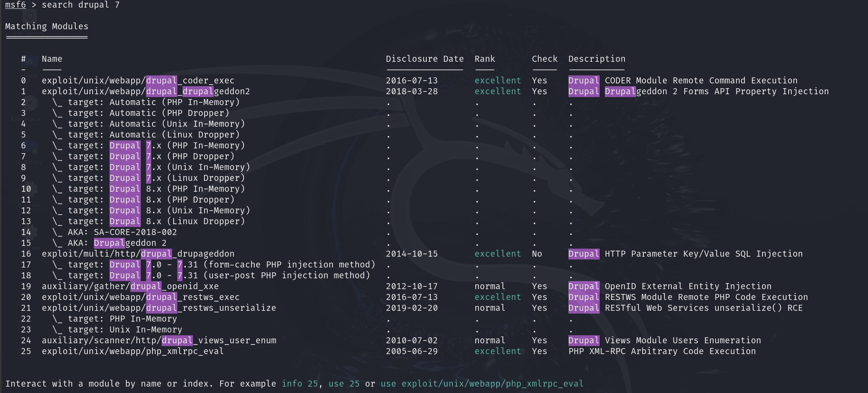Click target row Automatic (Linux Dropper)
The width and height of the screenshot is (868, 393).
[x=146, y=135]
